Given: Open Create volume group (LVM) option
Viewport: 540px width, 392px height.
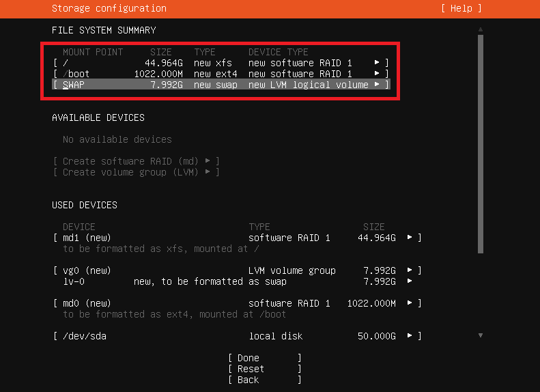Looking at the screenshot, I should [x=136, y=172].
